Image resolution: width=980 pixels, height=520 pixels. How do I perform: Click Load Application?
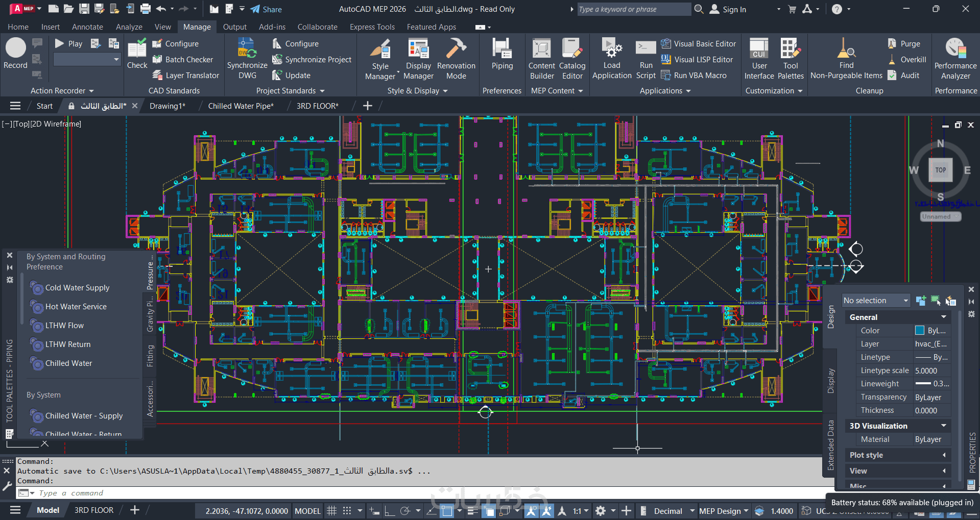[612, 59]
